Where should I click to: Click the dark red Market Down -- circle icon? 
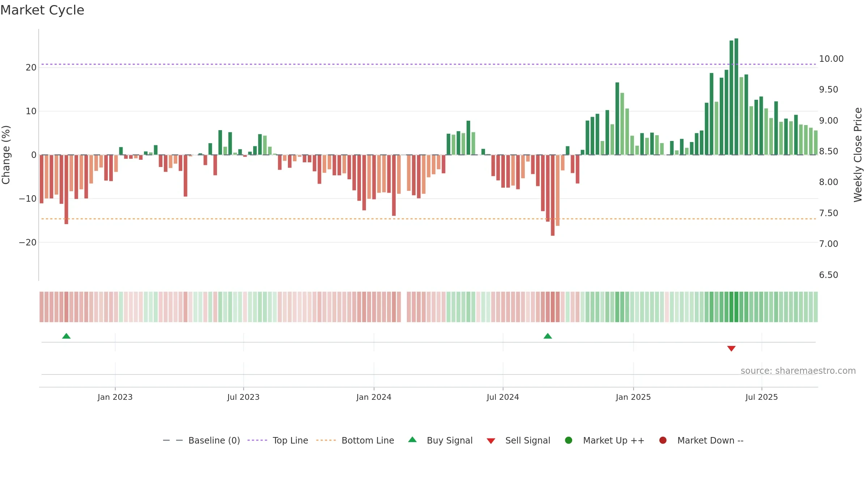[663, 440]
